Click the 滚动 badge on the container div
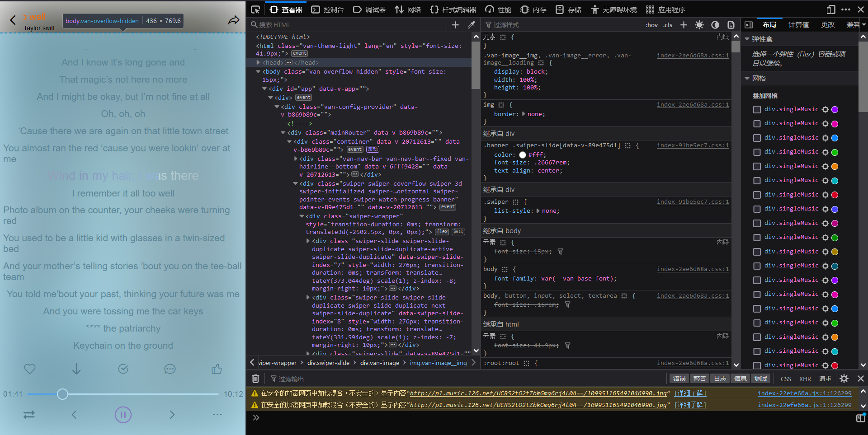 pos(373,150)
